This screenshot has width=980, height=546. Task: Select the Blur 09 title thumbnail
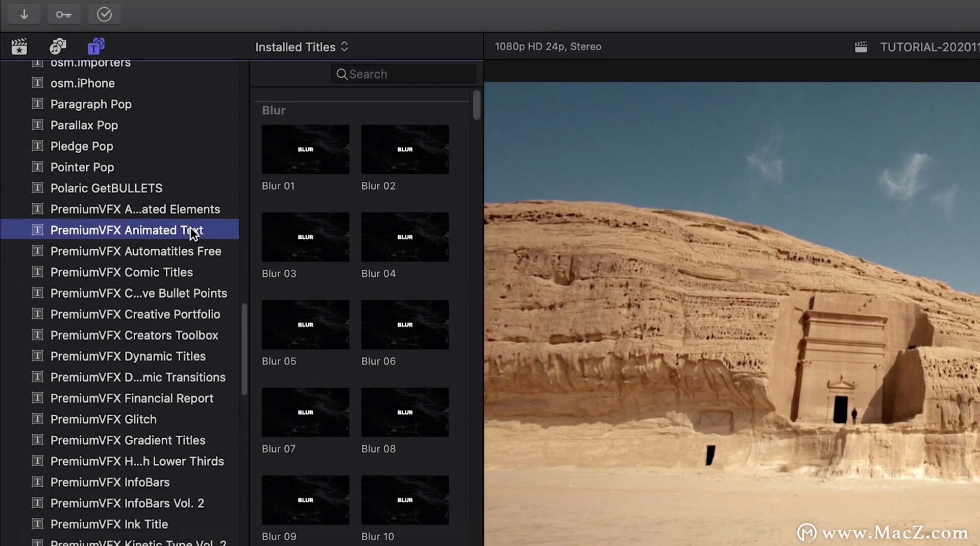pos(305,500)
